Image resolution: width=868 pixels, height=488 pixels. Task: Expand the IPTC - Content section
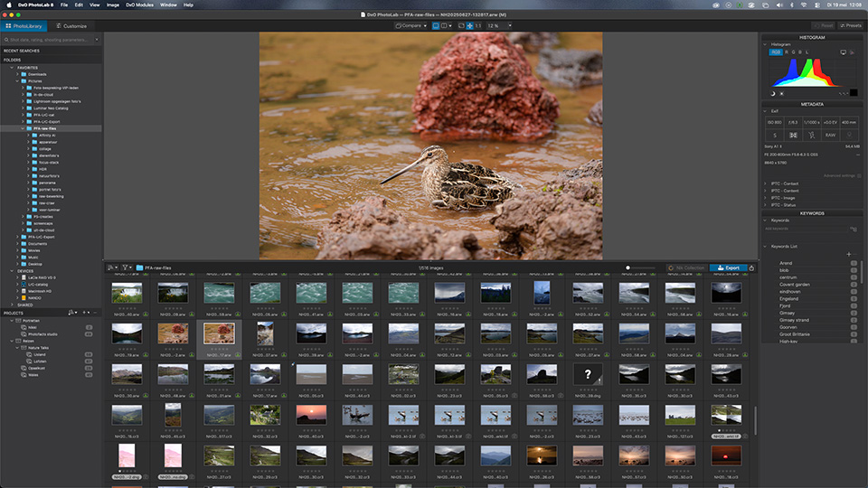coord(766,191)
